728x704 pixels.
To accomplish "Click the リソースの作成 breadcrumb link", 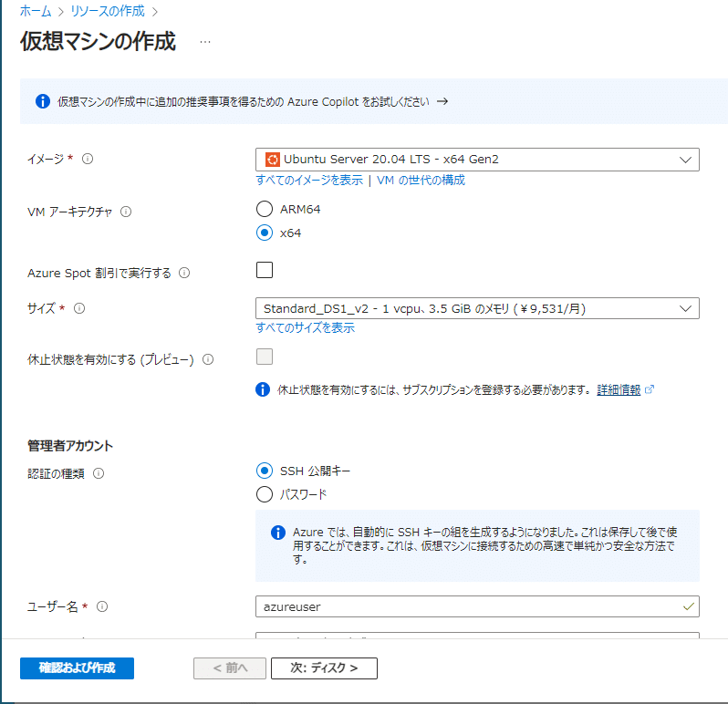I will (108, 11).
